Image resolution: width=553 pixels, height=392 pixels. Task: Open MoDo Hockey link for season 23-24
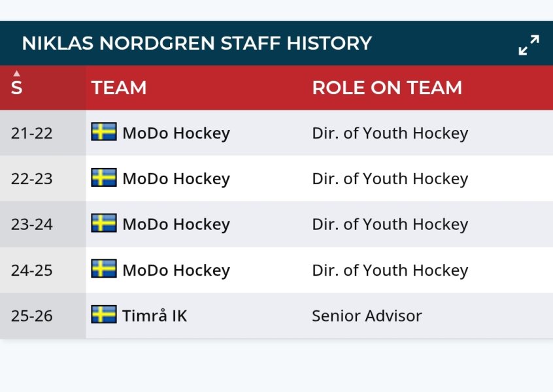coord(176,225)
